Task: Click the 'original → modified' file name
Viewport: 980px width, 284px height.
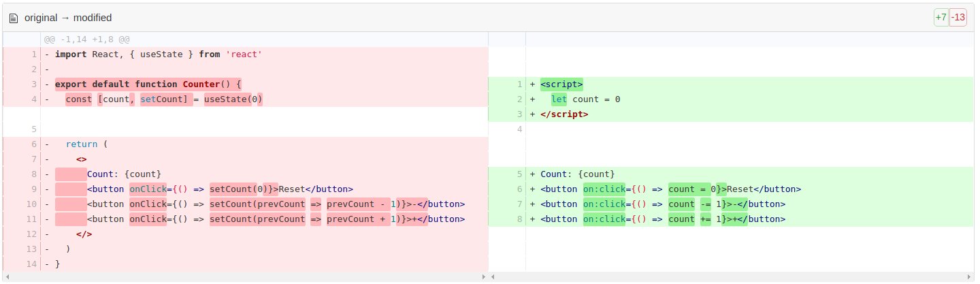Action: click(68, 18)
